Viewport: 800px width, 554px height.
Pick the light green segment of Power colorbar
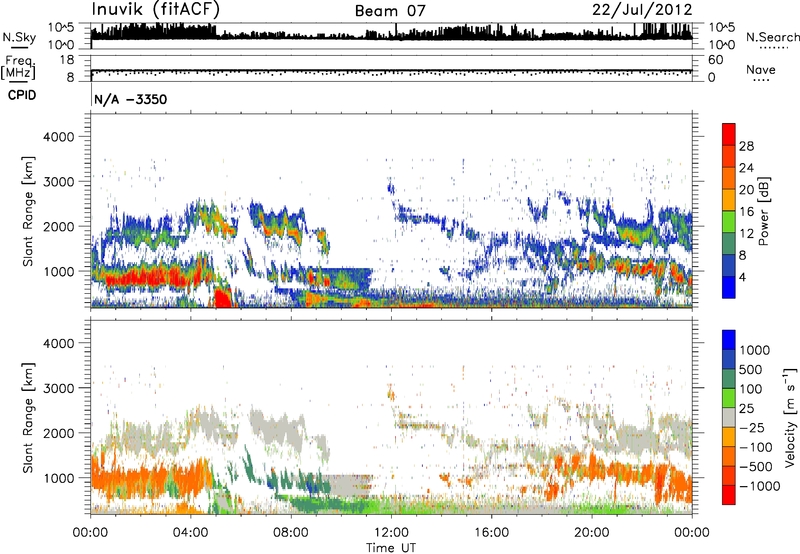pyautogui.click(x=729, y=221)
